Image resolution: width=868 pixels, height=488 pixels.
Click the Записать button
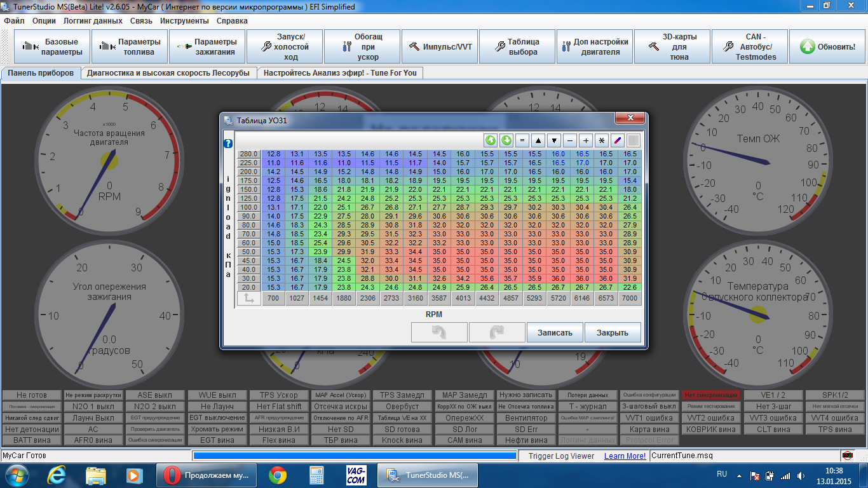point(555,332)
